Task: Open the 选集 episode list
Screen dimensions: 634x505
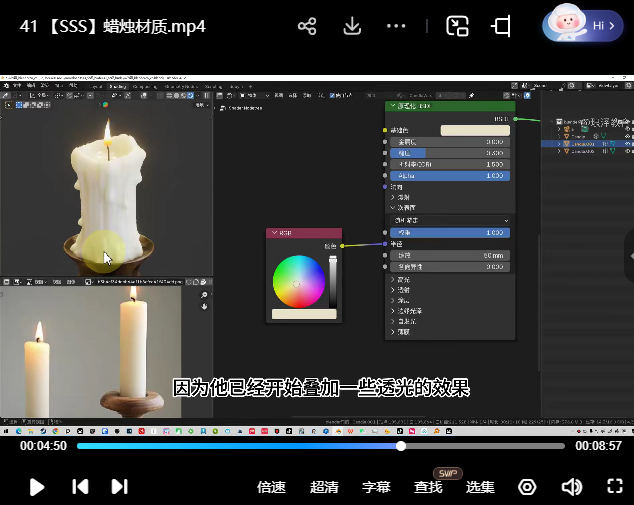Action: point(480,487)
